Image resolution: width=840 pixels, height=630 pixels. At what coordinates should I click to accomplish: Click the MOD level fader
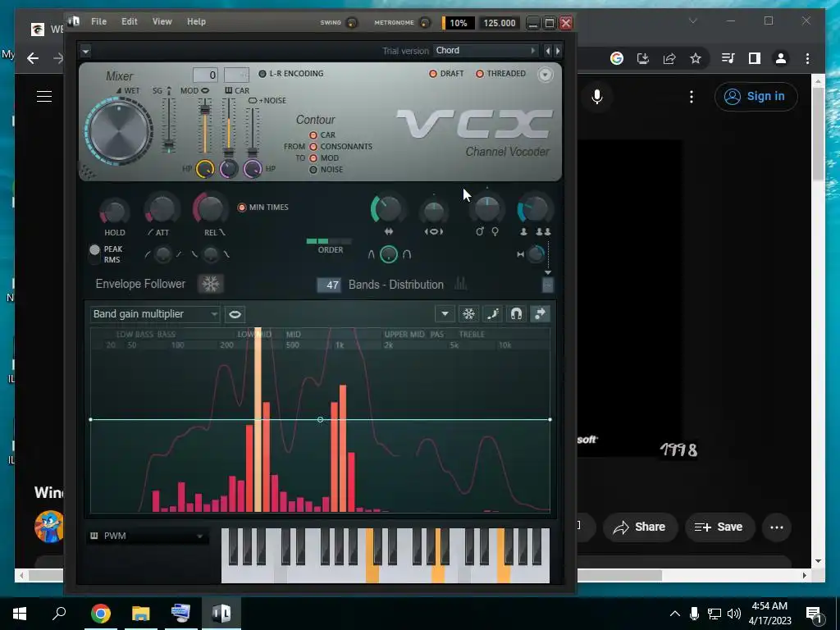[204, 110]
